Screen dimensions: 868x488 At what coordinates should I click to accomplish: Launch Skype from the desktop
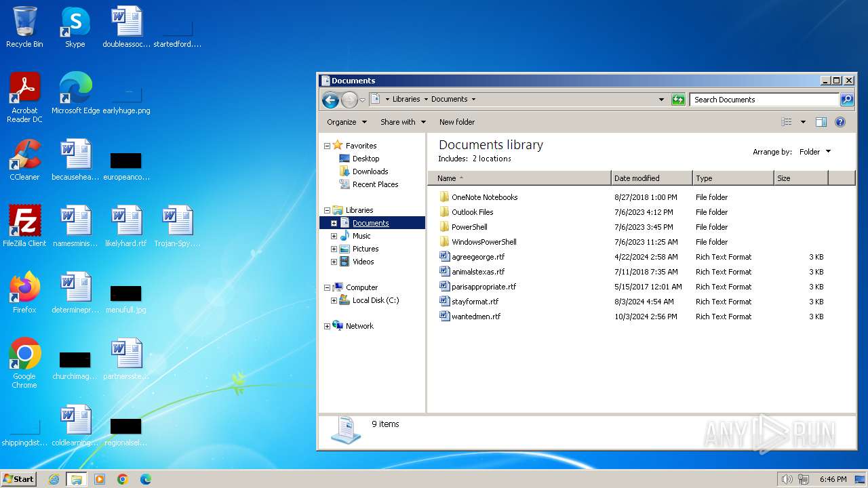coord(75,27)
